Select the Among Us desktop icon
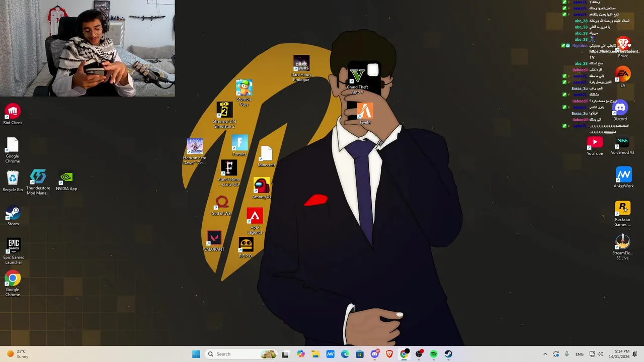 261,189
